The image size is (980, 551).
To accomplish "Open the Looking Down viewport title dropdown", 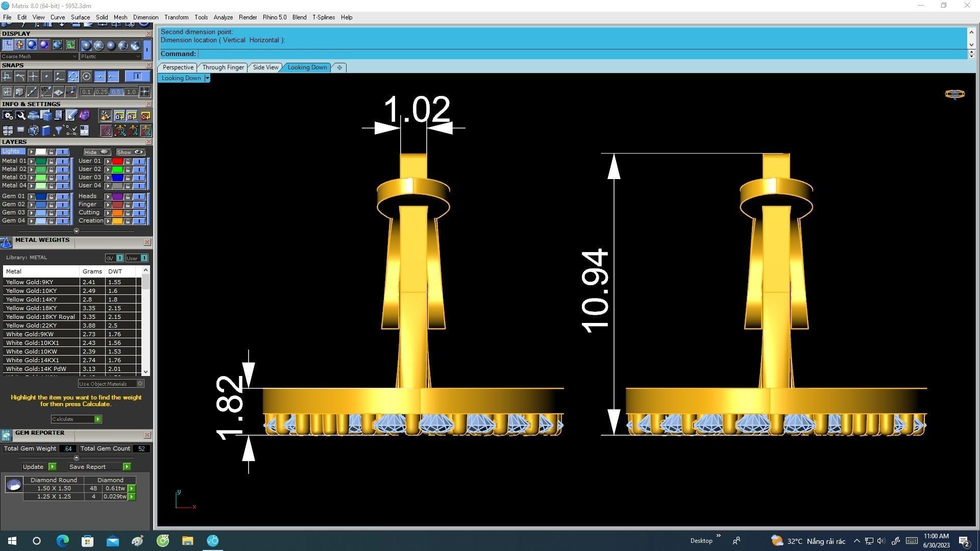I will pyautogui.click(x=207, y=78).
